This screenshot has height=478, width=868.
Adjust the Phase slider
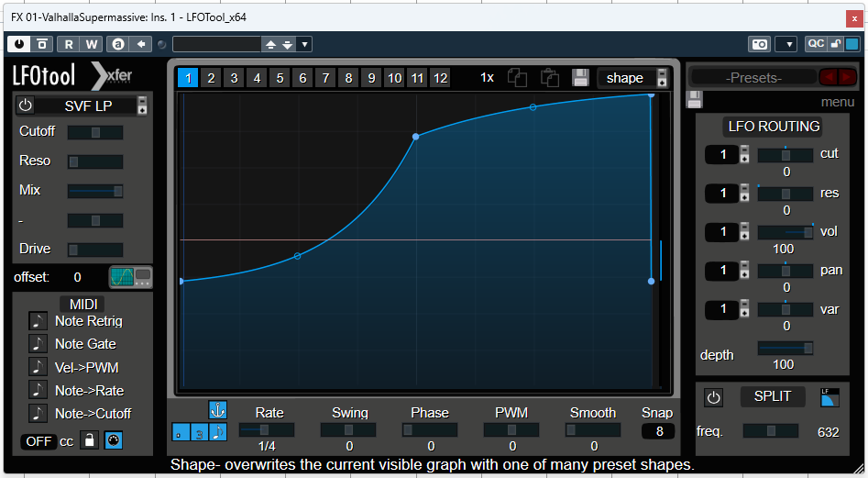[x=430, y=429]
